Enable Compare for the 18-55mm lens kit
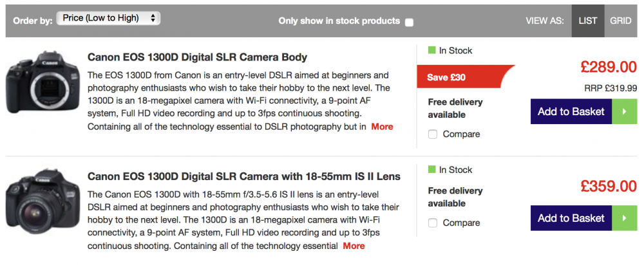The image size is (644, 265). pyautogui.click(x=433, y=223)
